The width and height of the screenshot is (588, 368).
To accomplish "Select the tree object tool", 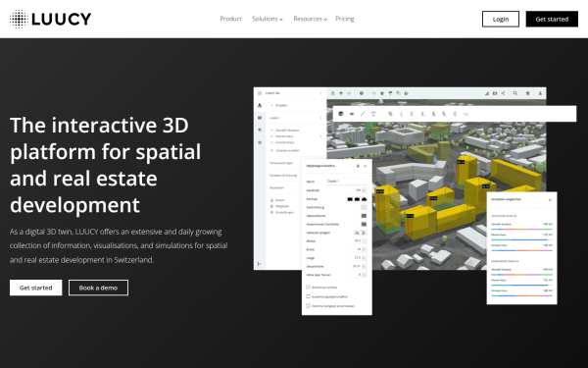I will click(390, 114).
